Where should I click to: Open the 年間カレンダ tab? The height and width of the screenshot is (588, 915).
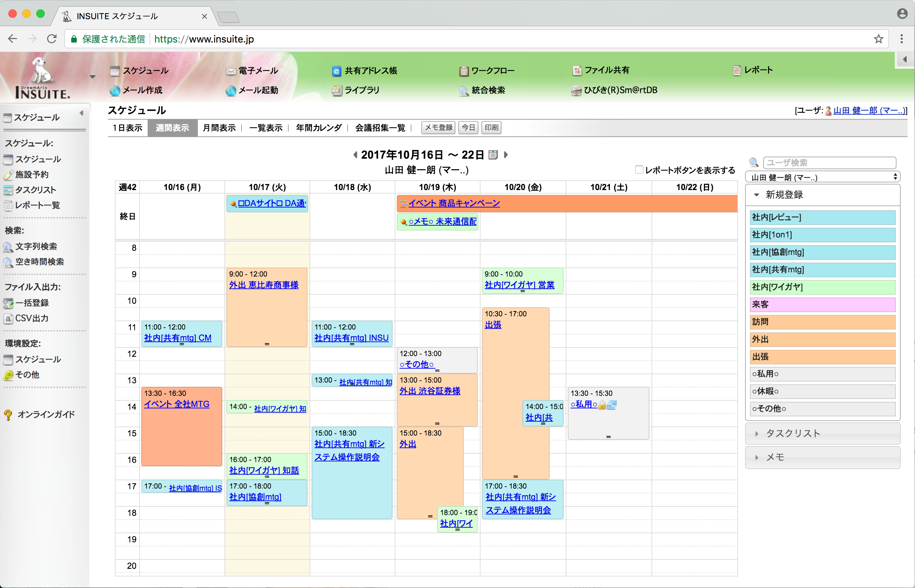pyautogui.click(x=319, y=128)
